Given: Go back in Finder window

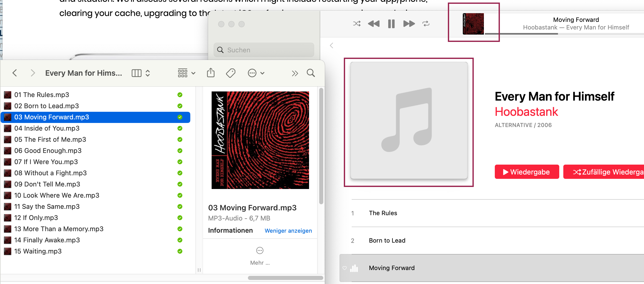Looking at the screenshot, I should pyautogui.click(x=15, y=73).
